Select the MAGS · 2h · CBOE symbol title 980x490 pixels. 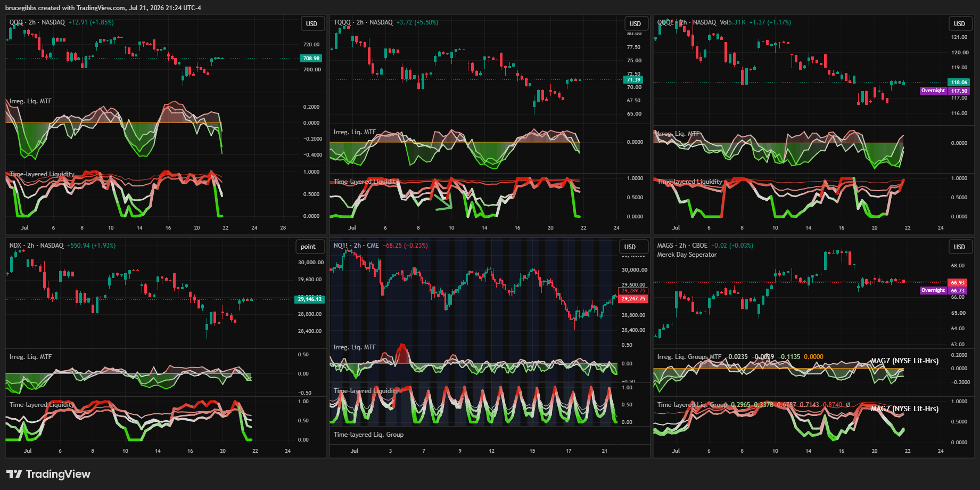682,246
